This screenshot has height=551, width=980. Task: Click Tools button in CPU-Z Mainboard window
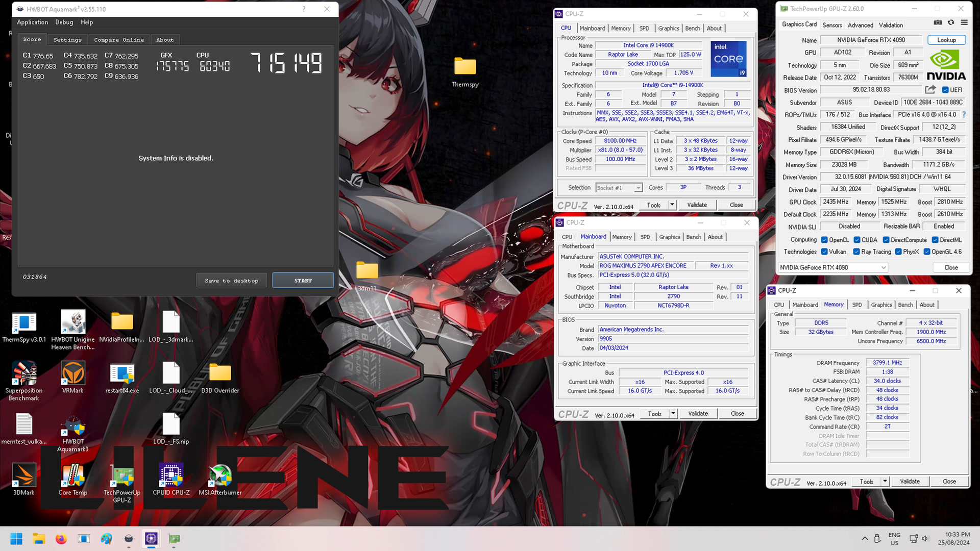(655, 413)
